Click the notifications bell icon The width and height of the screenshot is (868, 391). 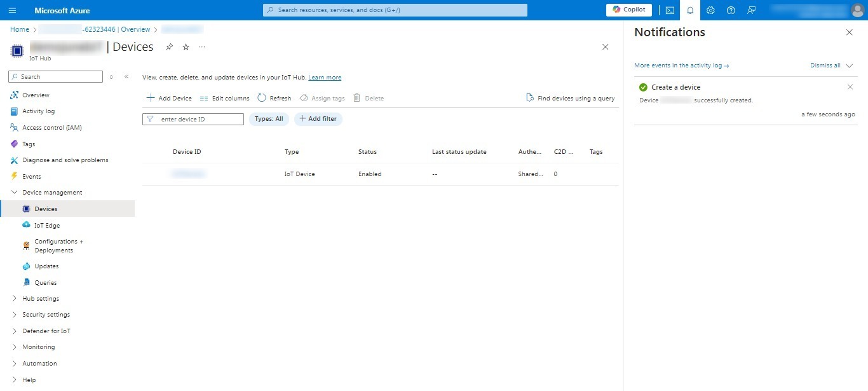click(x=690, y=10)
